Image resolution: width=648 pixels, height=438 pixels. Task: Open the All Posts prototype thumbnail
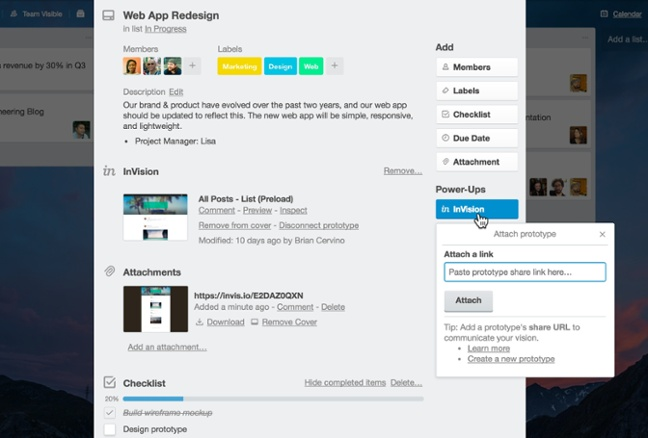click(x=155, y=217)
